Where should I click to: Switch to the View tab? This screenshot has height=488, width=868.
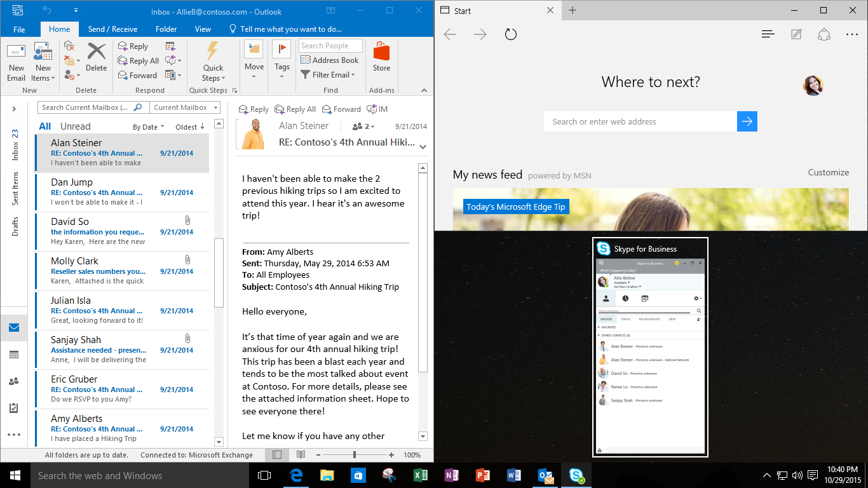click(x=203, y=29)
